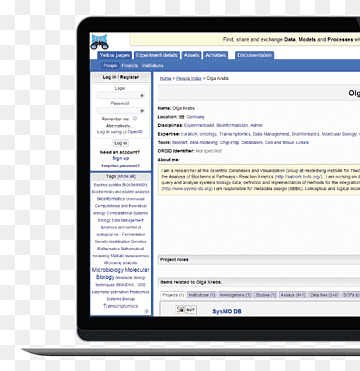Select the Institutions sub-menu item

[x=153, y=66]
